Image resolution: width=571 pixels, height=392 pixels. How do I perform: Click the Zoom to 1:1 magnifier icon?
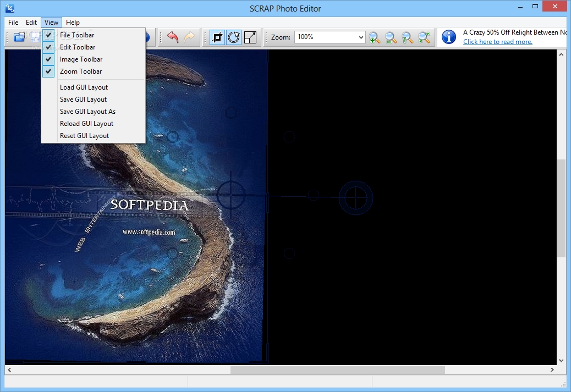(x=408, y=37)
